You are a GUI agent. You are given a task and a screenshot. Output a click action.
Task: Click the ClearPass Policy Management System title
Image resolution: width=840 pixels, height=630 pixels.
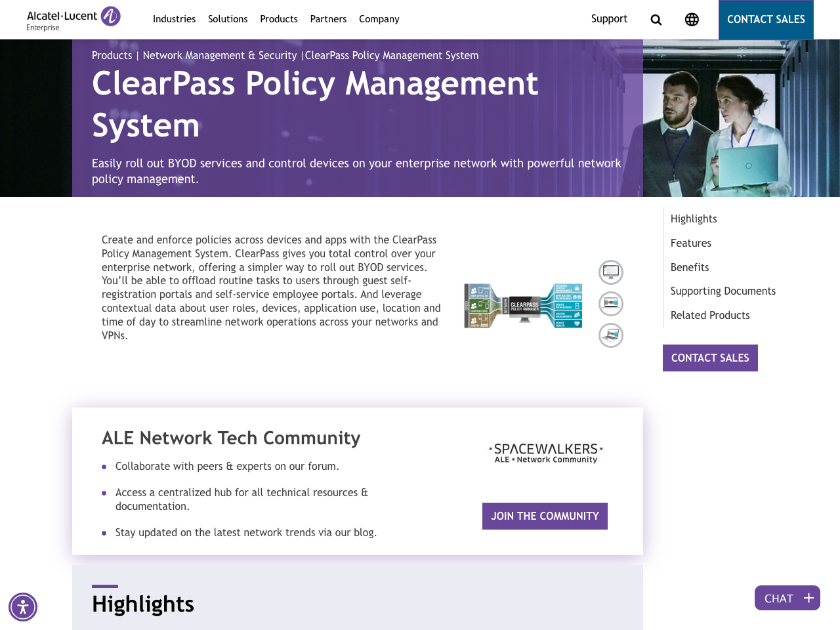click(315, 104)
